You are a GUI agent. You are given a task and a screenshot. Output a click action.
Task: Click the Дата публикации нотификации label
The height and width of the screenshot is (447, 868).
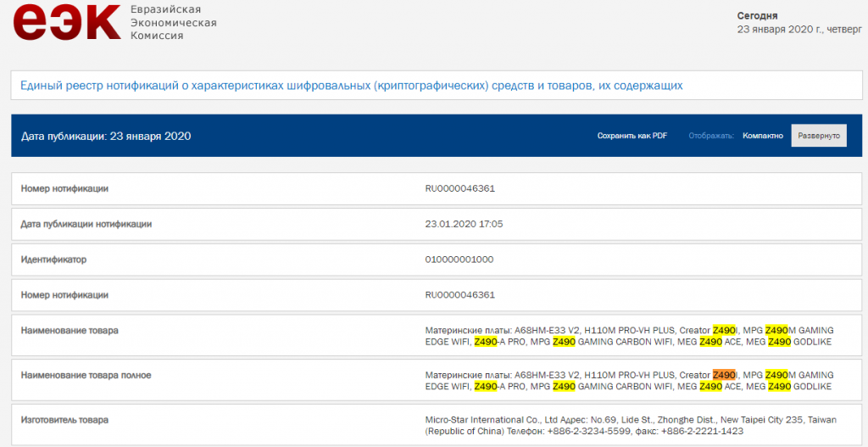coord(86,224)
